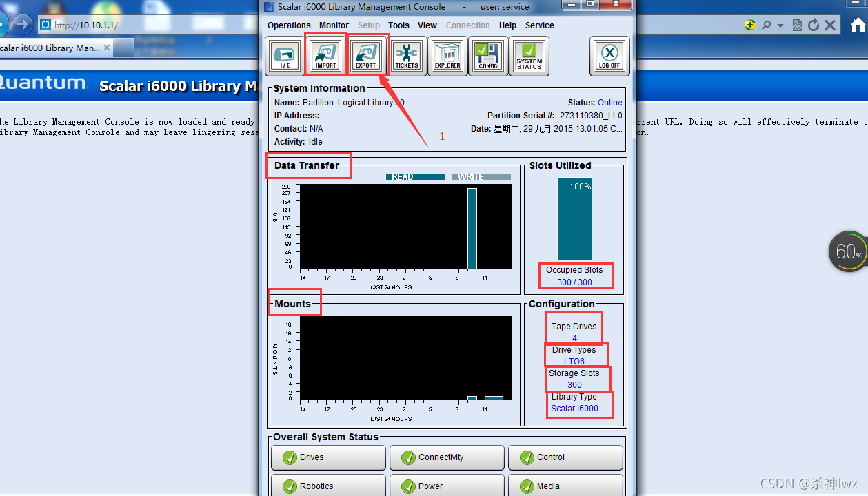Viewport: 868px width, 496px height.
Task: Click the browser forward arrow button
Action: pos(23,25)
